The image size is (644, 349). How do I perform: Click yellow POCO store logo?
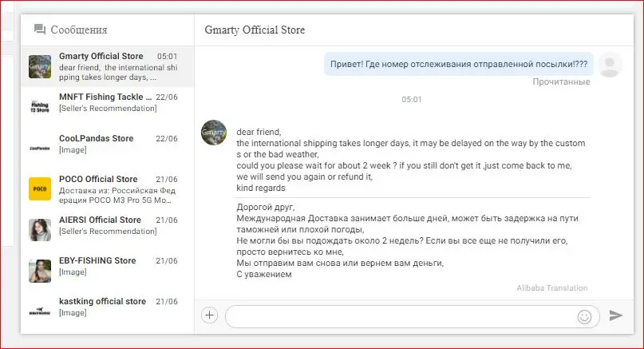pyautogui.click(x=40, y=188)
